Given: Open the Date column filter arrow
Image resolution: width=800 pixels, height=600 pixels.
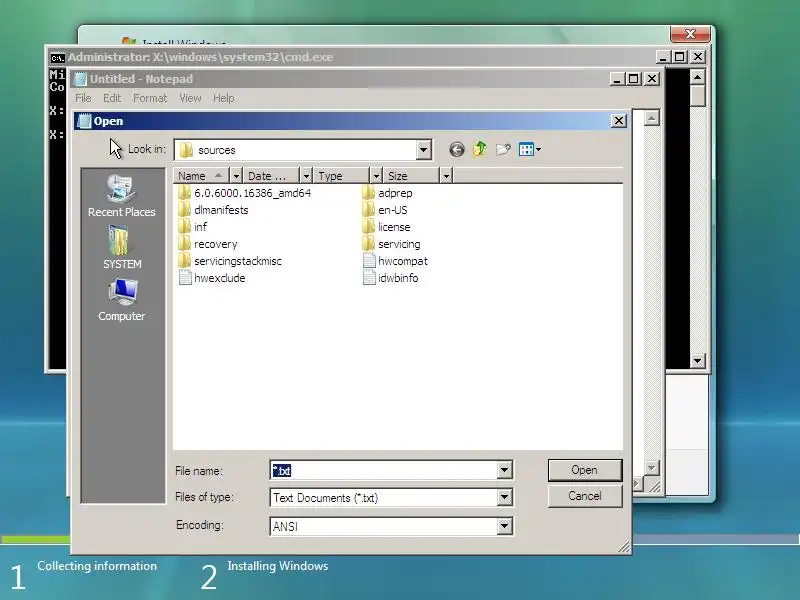Looking at the screenshot, I should coord(306,176).
